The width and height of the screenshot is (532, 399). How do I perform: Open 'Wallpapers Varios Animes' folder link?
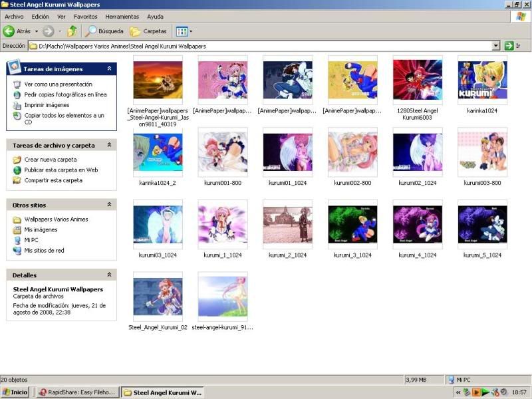point(56,219)
